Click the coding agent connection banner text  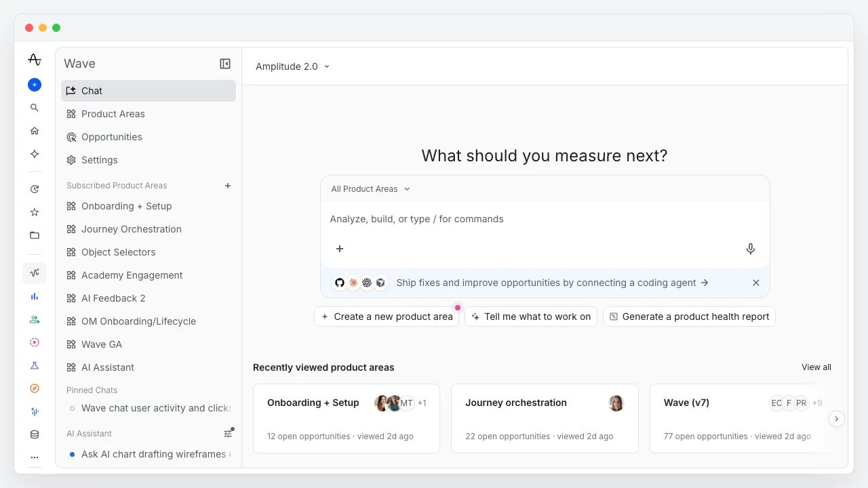552,283
